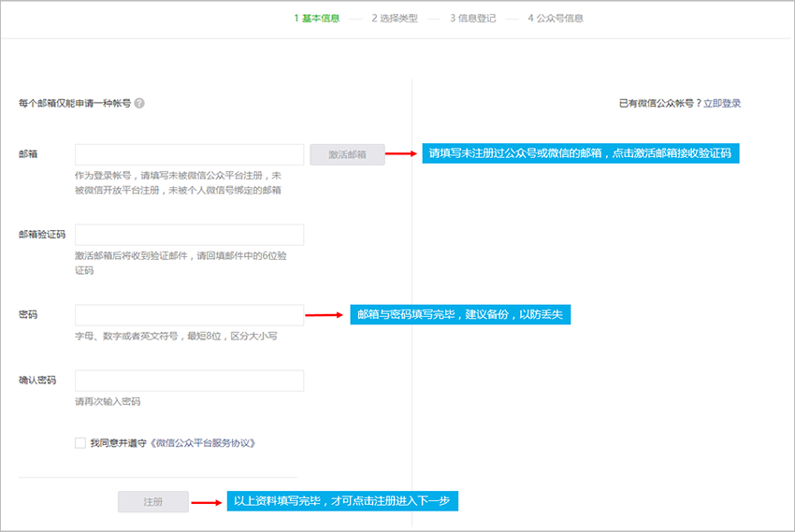The image size is (795, 532).
Task: Click the blue tip 以上资料填写完毕
Action: 341,502
